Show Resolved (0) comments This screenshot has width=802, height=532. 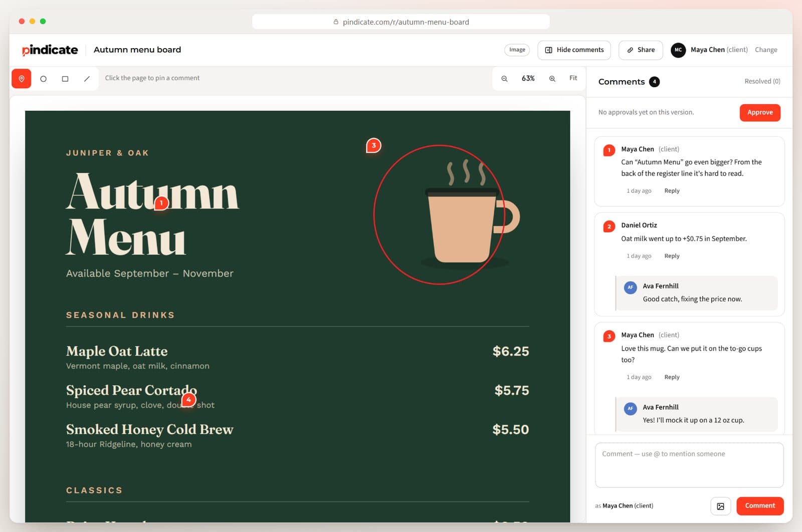tap(762, 81)
